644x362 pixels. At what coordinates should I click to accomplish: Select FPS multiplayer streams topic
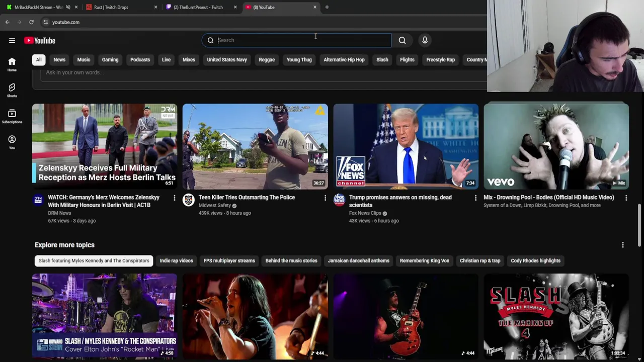point(229,261)
